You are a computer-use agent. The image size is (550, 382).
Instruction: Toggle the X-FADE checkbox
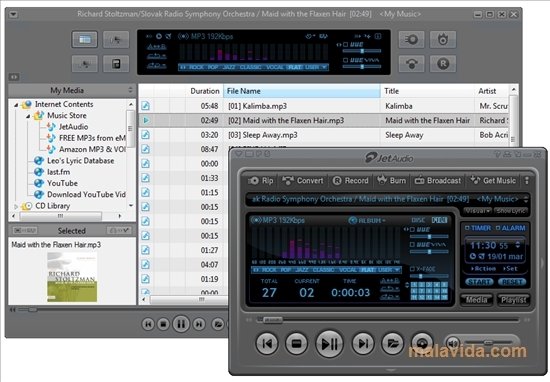point(412,269)
